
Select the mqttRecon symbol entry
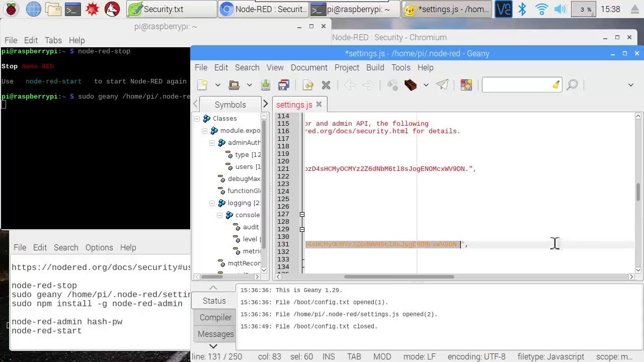(x=244, y=263)
